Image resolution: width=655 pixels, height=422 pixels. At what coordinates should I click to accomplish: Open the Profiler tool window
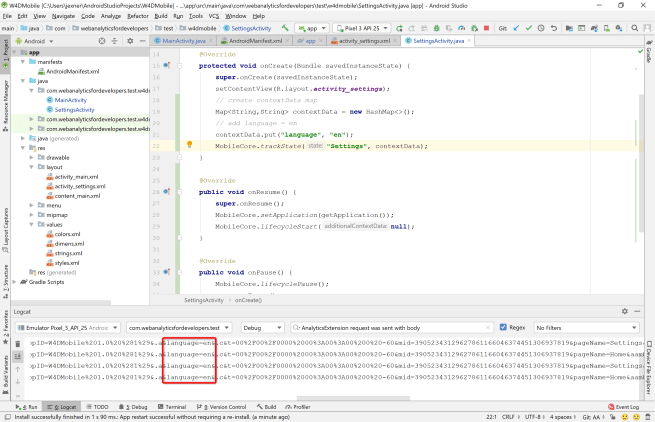[299, 407]
